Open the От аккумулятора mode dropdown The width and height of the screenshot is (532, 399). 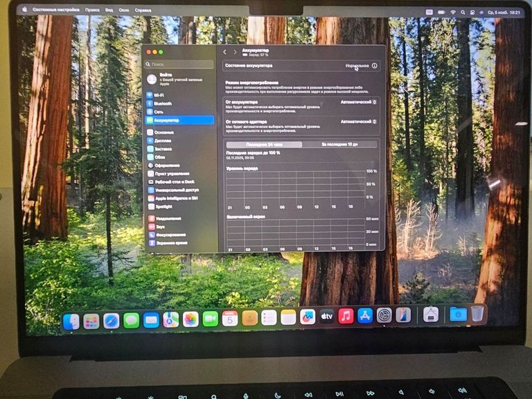[x=359, y=102]
